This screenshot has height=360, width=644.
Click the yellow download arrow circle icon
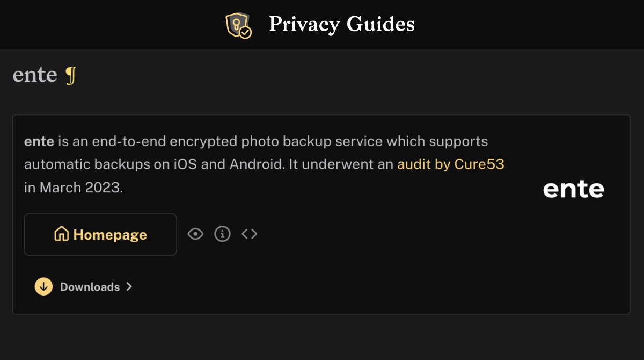pos(43,286)
